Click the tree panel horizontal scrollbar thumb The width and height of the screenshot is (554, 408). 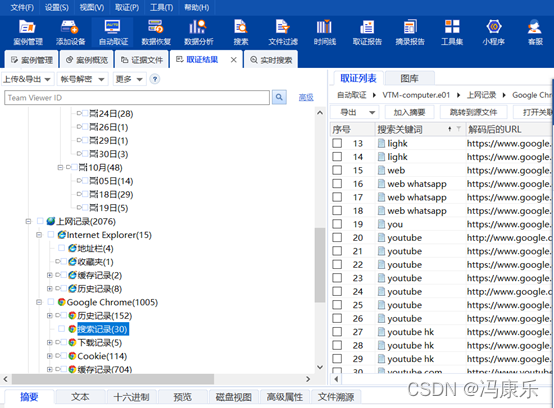point(113,379)
